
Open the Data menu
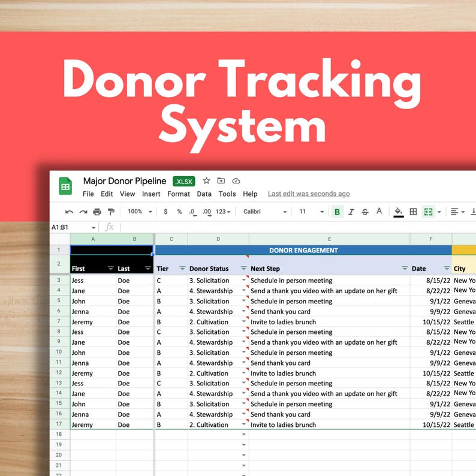click(204, 194)
